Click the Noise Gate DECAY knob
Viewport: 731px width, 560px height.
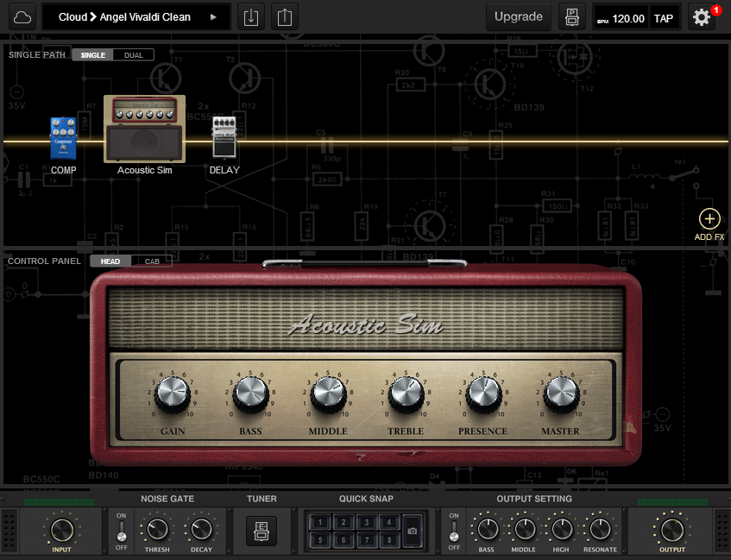[x=201, y=530]
